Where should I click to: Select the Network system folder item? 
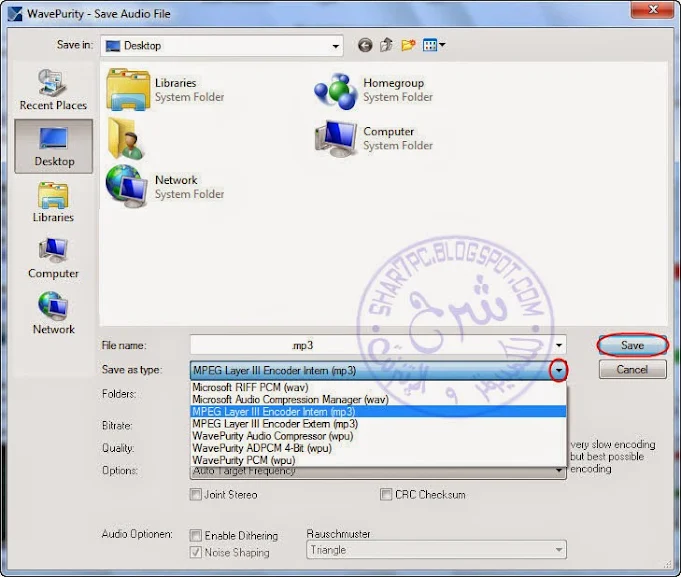(x=166, y=187)
